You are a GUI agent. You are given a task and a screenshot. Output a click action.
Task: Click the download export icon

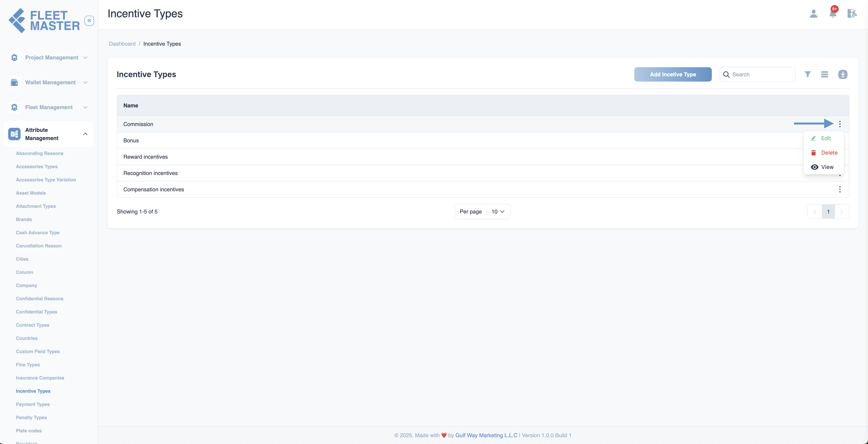pyautogui.click(x=843, y=74)
